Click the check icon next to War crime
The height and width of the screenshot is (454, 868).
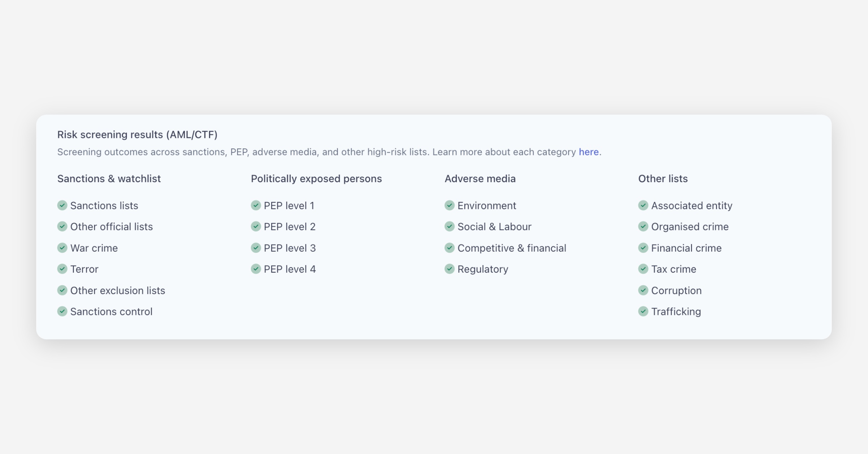click(x=62, y=248)
